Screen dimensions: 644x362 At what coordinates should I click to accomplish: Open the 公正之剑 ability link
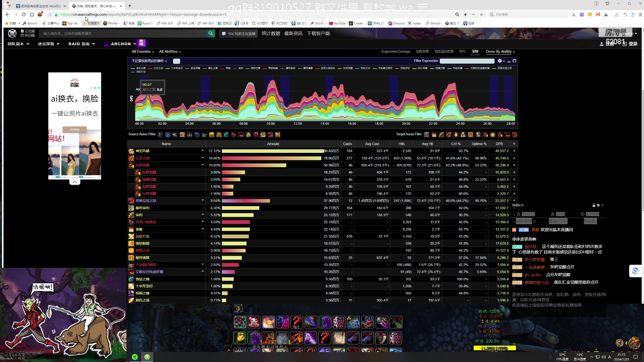[x=143, y=158]
